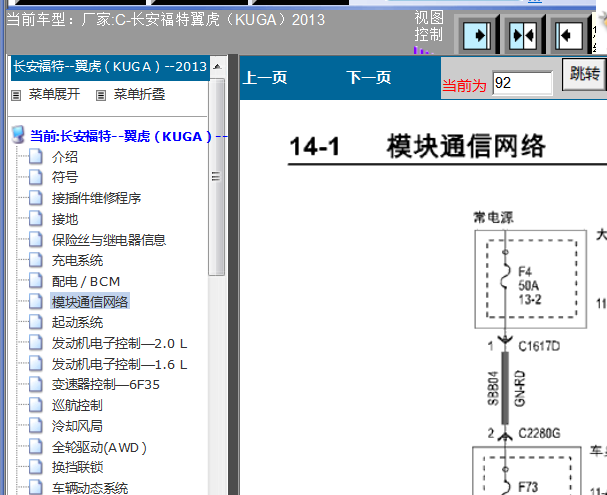Click the expand-right view control icon
This screenshot has width=607, height=495.
[477, 36]
